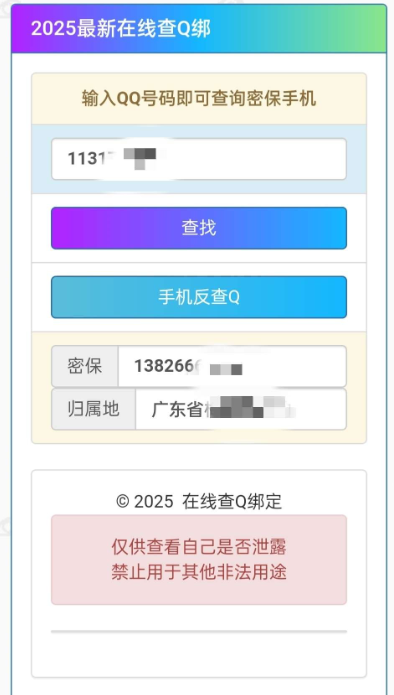394x695 pixels.
Task: Click the 仅供查看自己是否泄露 notice line
Action: pos(199,547)
